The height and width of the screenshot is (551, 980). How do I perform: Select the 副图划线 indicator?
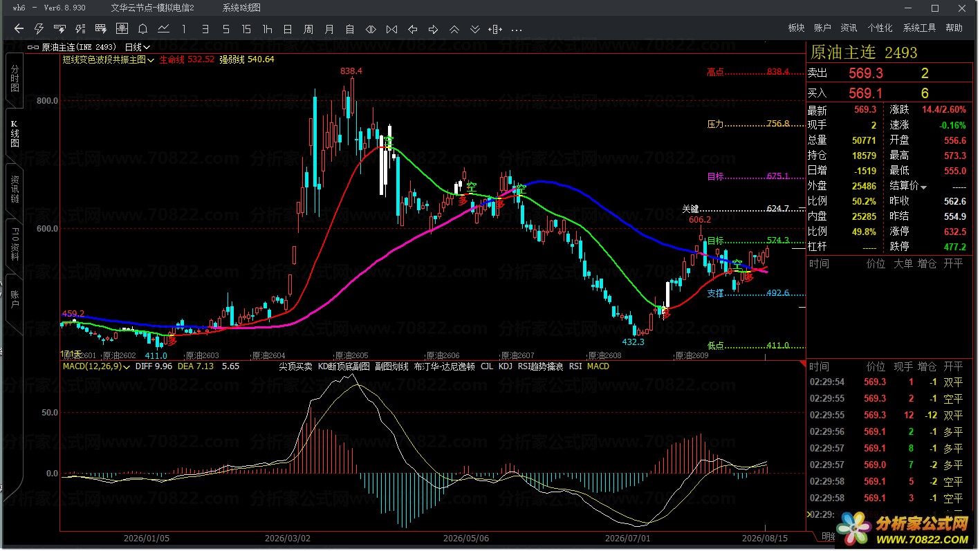coord(391,366)
